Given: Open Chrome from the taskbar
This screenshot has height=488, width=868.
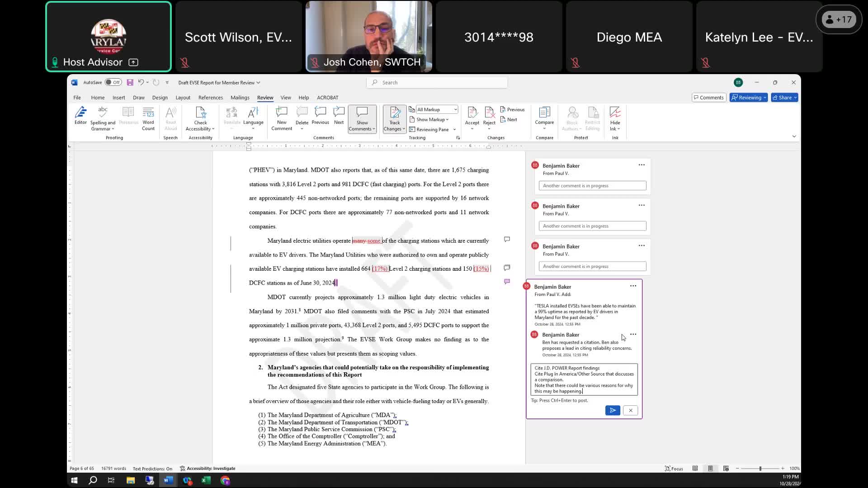Looking at the screenshot, I should [x=225, y=480].
